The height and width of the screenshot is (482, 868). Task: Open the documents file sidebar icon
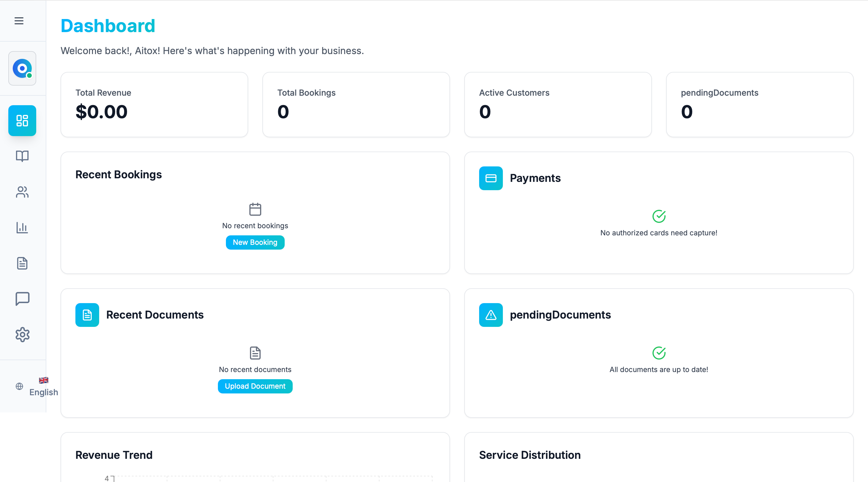point(22,263)
